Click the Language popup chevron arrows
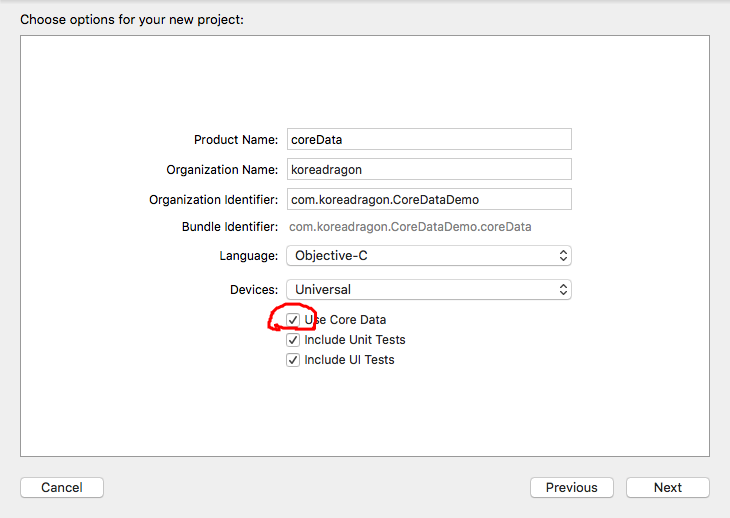The image size is (730, 518). click(x=564, y=256)
